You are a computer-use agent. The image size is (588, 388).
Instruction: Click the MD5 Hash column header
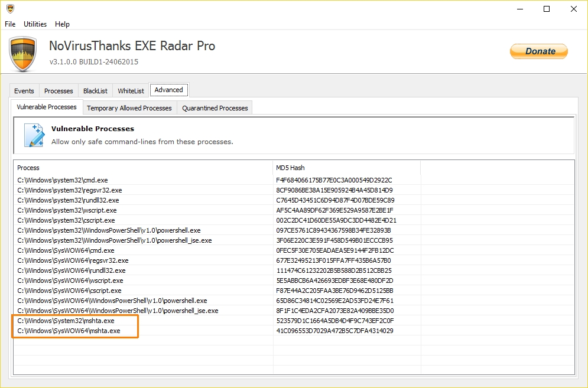coord(347,168)
